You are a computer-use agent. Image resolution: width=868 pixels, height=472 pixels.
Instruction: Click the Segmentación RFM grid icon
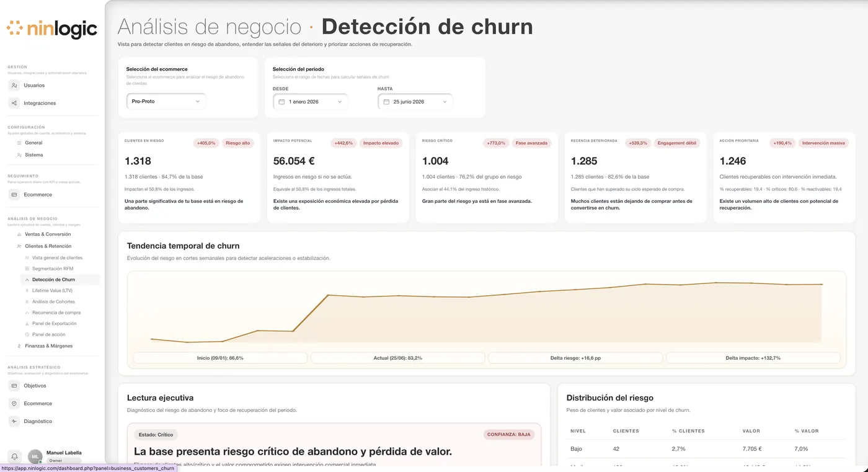click(x=27, y=269)
